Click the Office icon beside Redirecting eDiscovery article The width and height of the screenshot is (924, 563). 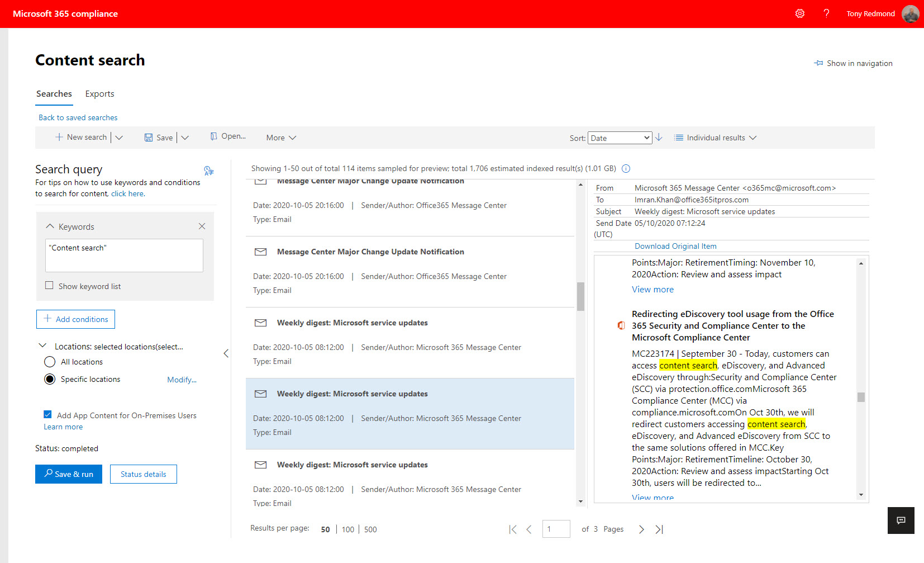tap(621, 325)
